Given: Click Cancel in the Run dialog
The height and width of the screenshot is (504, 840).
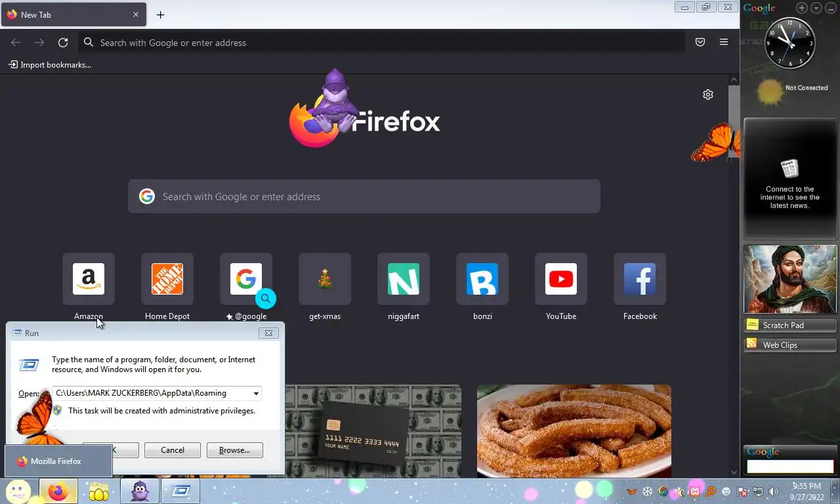Looking at the screenshot, I should pos(173,450).
